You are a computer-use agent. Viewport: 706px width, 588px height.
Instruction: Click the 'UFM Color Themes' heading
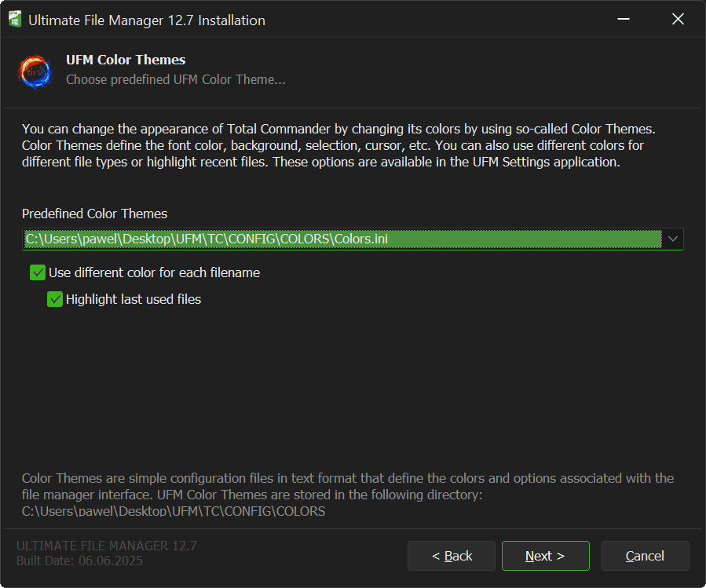coord(126,60)
